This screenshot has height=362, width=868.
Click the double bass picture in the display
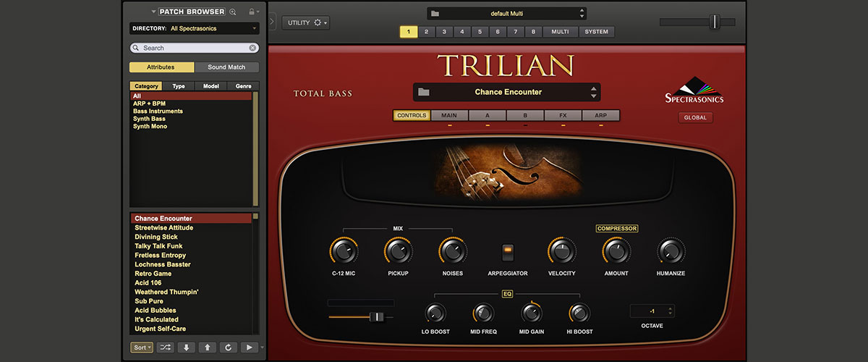click(x=508, y=172)
